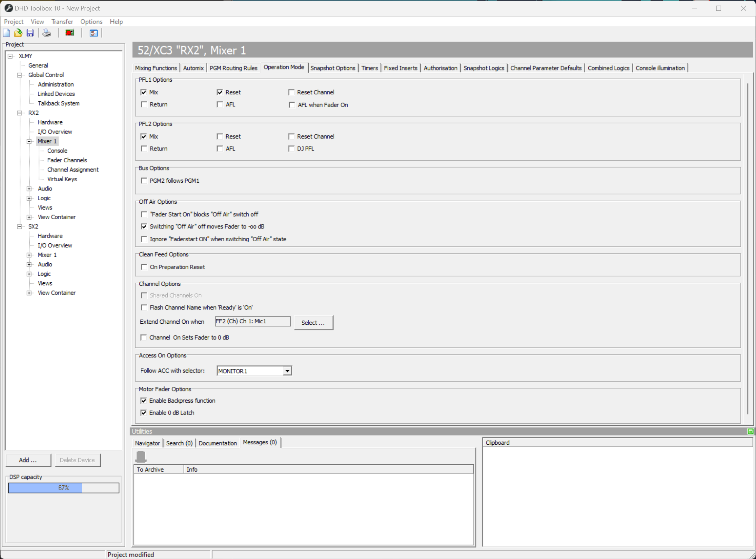Open an existing project using the folder icon
756x559 pixels.
point(18,33)
